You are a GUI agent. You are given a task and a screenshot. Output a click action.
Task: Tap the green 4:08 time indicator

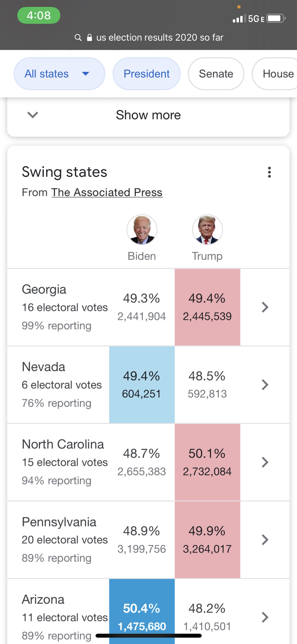click(x=39, y=15)
